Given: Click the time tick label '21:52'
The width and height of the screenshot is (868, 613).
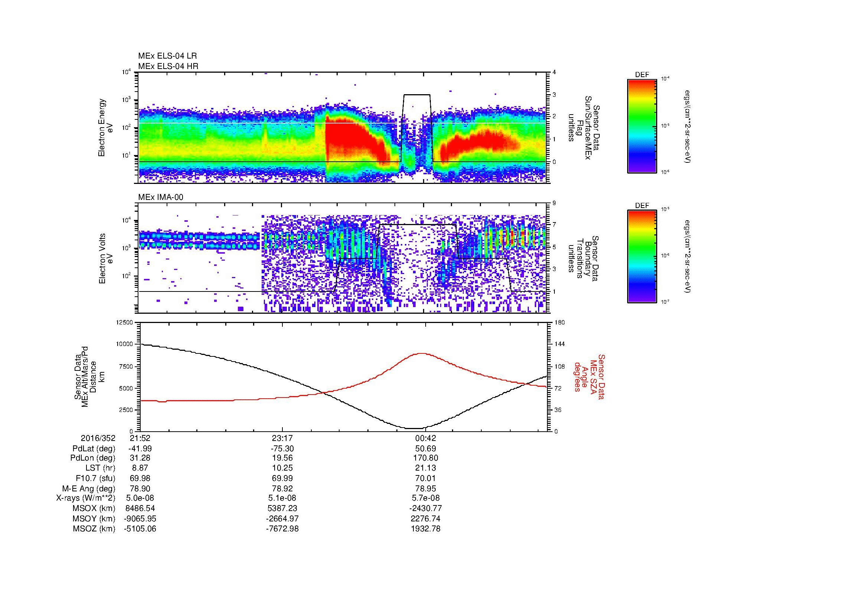Looking at the screenshot, I should click(140, 438).
